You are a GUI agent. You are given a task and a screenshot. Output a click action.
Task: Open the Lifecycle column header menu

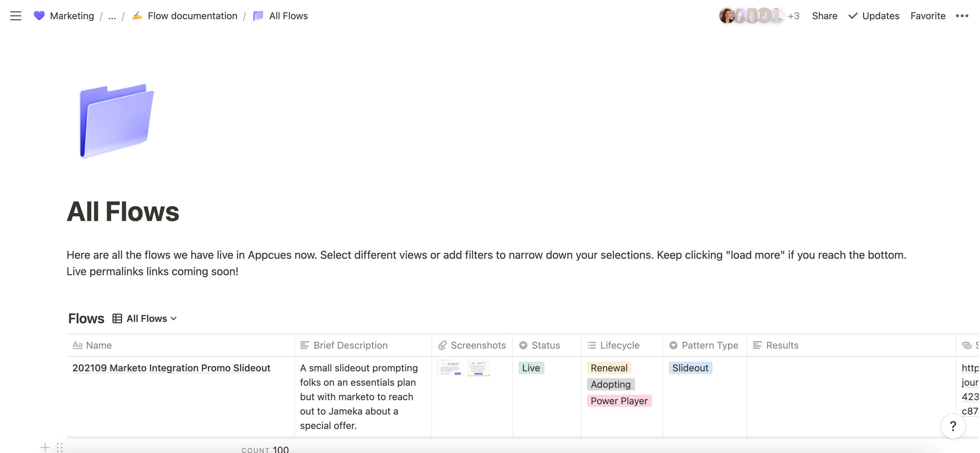click(619, 345)
